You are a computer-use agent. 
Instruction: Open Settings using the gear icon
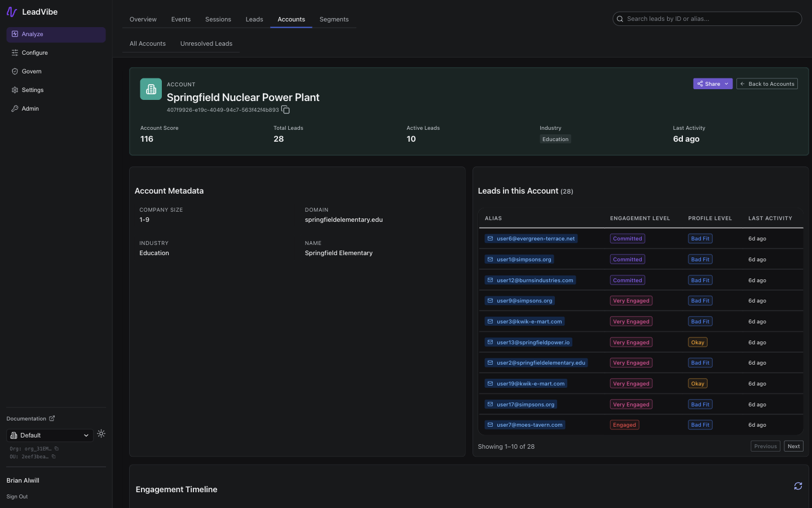(15, 90)
